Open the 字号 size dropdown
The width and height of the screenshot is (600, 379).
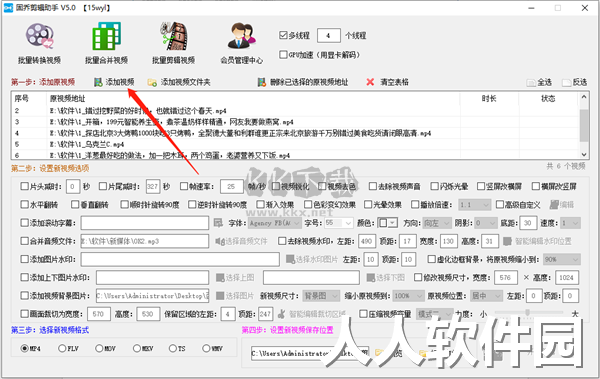click(x=339, y=223)
